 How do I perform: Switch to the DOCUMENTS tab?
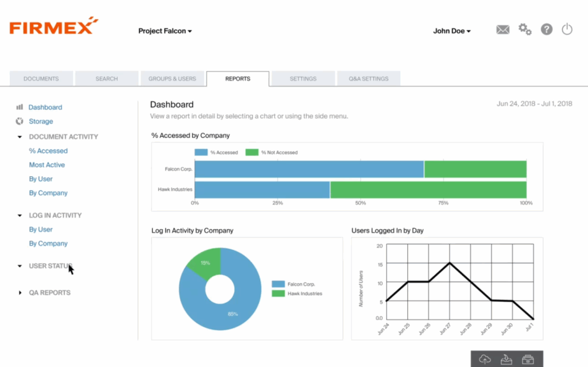click(41, 79)
